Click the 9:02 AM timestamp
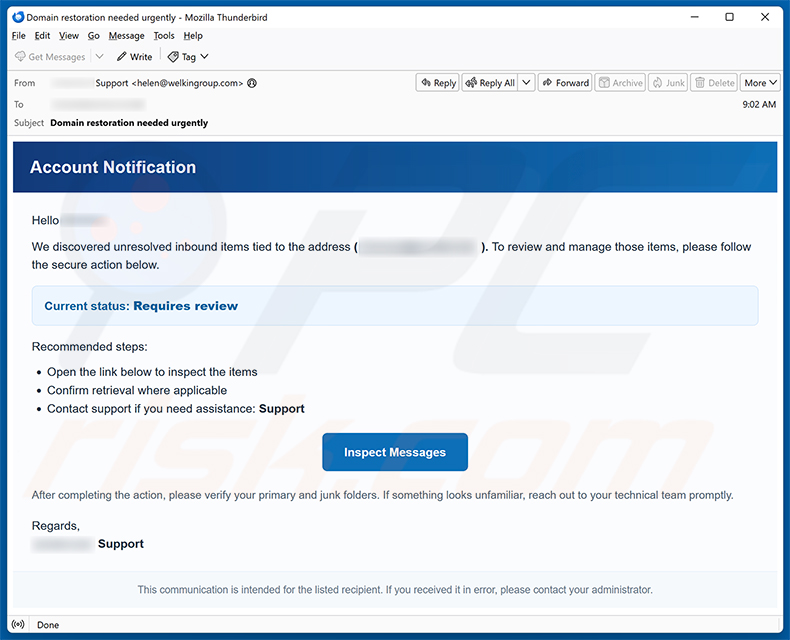 (x=759, y=104)
